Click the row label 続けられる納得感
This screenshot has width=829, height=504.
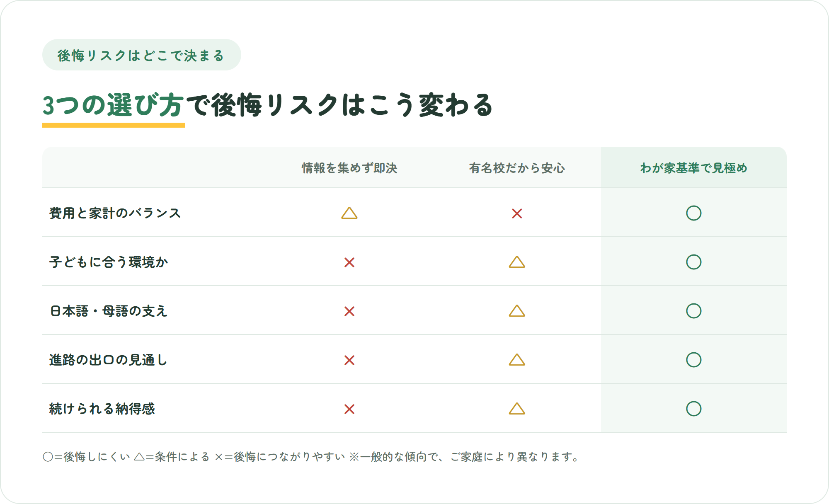click(102, 409)
